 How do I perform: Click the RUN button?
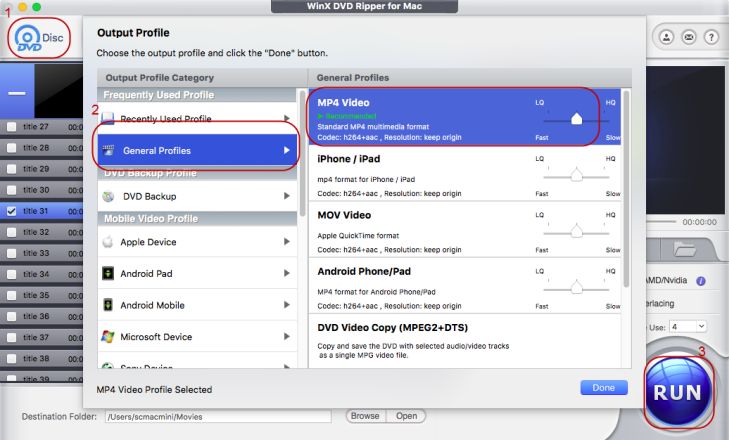(678, 392)
